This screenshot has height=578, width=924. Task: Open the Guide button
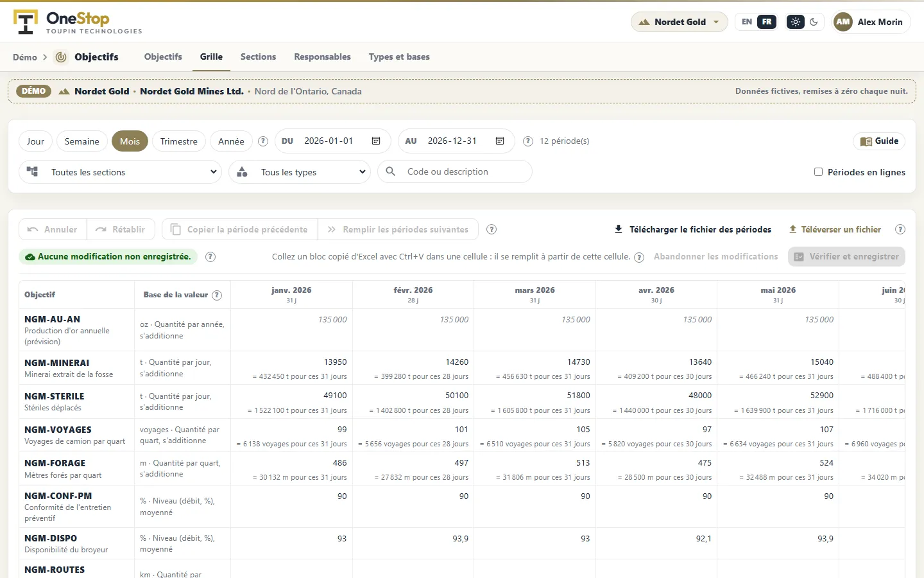point(879,141)
